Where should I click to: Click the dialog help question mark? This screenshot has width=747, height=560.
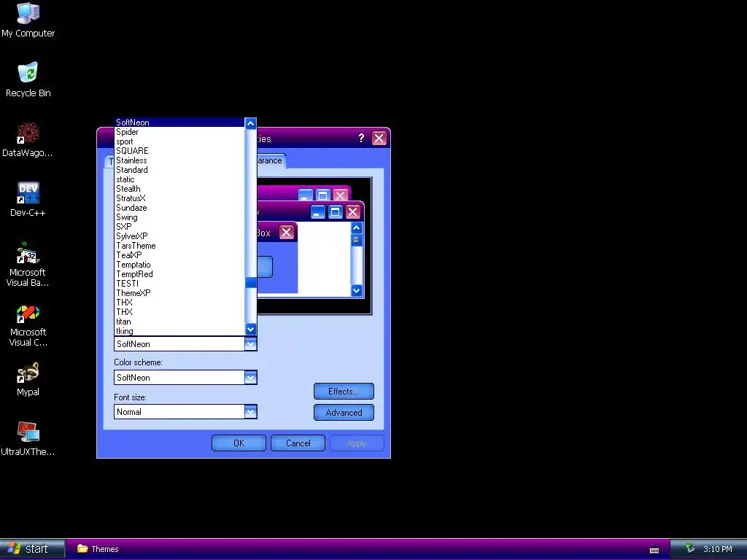pyautogui.click(x=361, y=138)
